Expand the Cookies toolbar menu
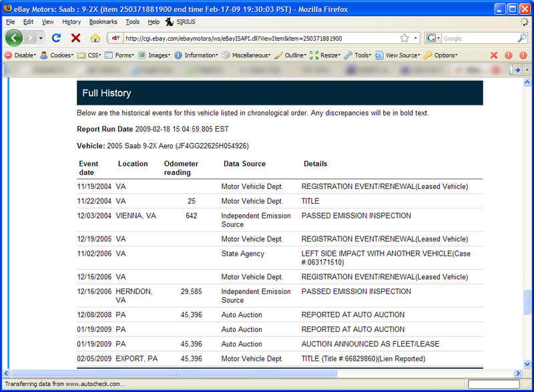Screen dimensions: 534x392 point(57,55)
